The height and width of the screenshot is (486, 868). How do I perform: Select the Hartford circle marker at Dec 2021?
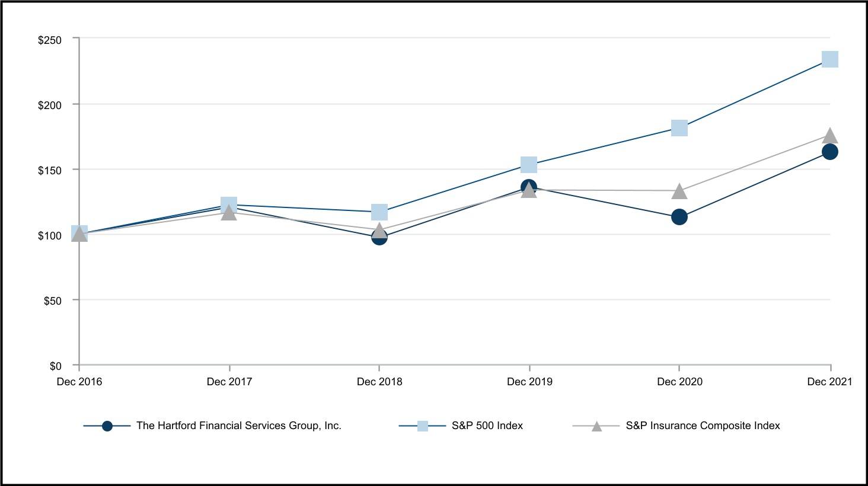click(x=829, y=152)
